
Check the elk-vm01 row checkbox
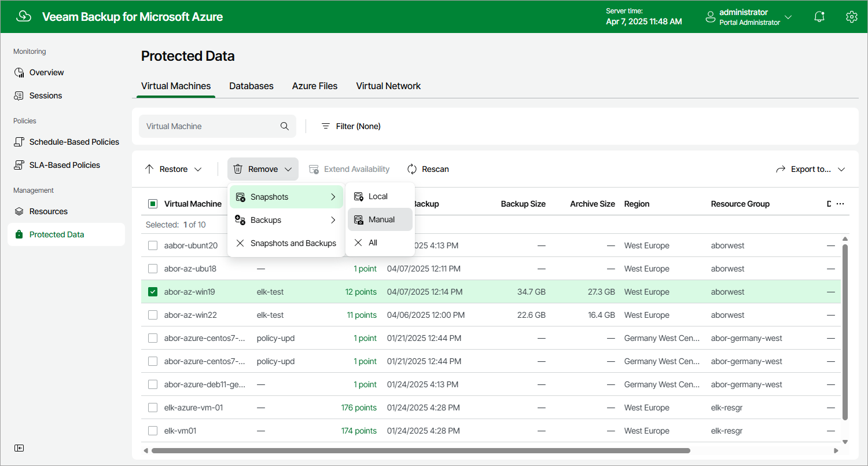153,431
